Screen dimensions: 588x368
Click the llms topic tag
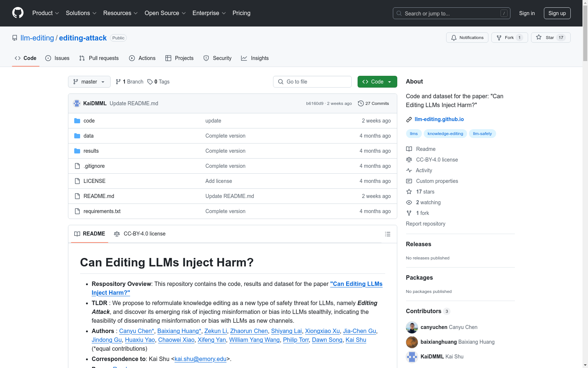(414, 134)
